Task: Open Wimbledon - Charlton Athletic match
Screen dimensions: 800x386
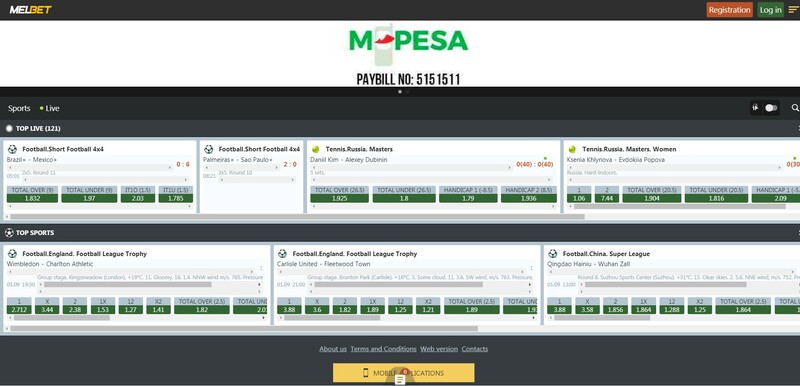Action: 50,264
